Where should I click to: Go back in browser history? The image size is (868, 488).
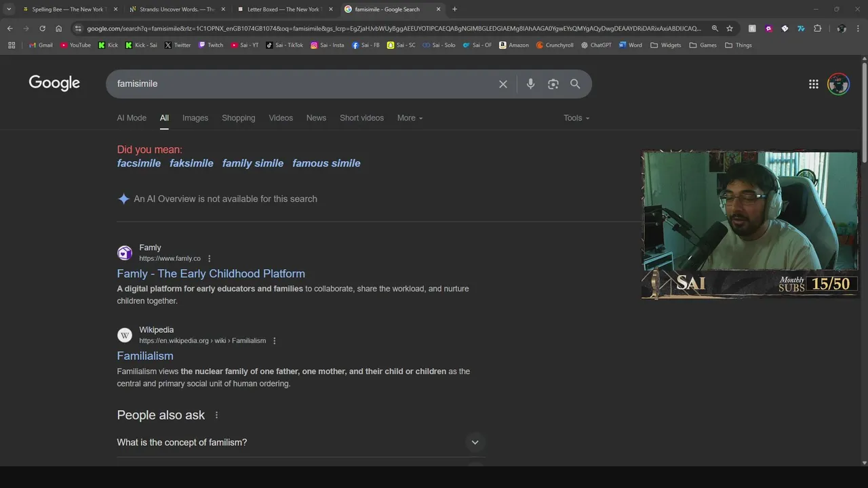[x=9, y=28]
